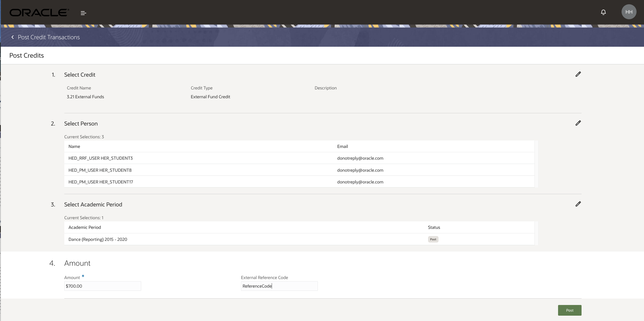Viewport: 644px width, 321px height.
Task: Open the hamburger navigation menu
Action: pos(83,13)
